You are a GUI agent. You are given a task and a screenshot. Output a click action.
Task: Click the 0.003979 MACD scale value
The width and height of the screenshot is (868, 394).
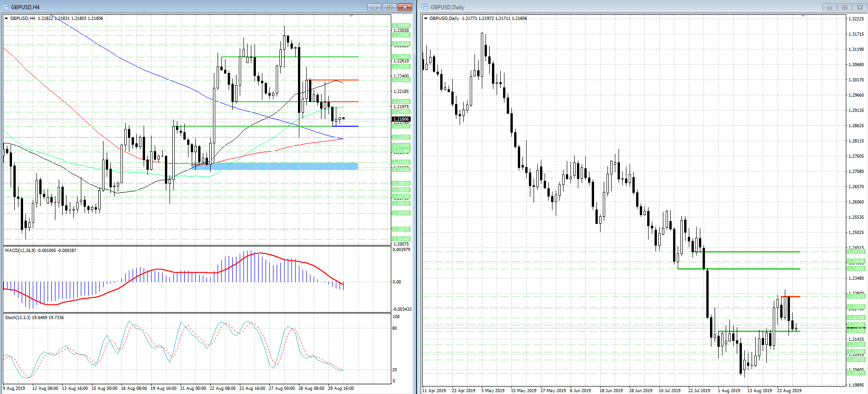tap(401, 250)
